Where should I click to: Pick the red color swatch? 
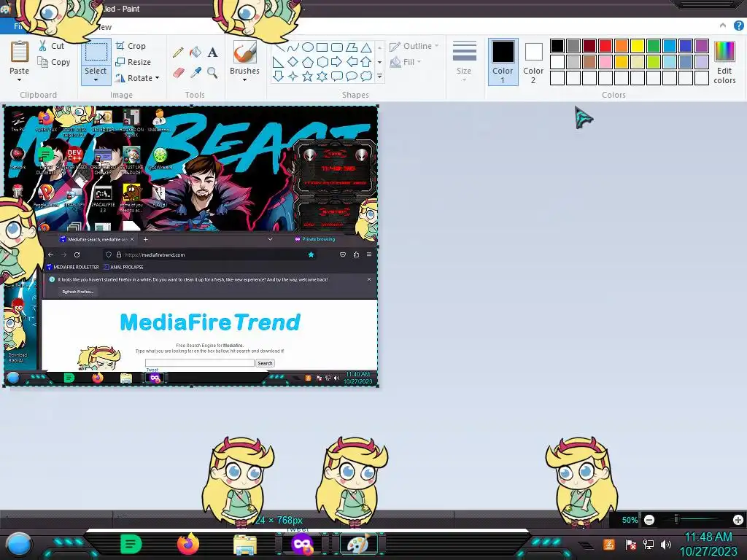605,46
